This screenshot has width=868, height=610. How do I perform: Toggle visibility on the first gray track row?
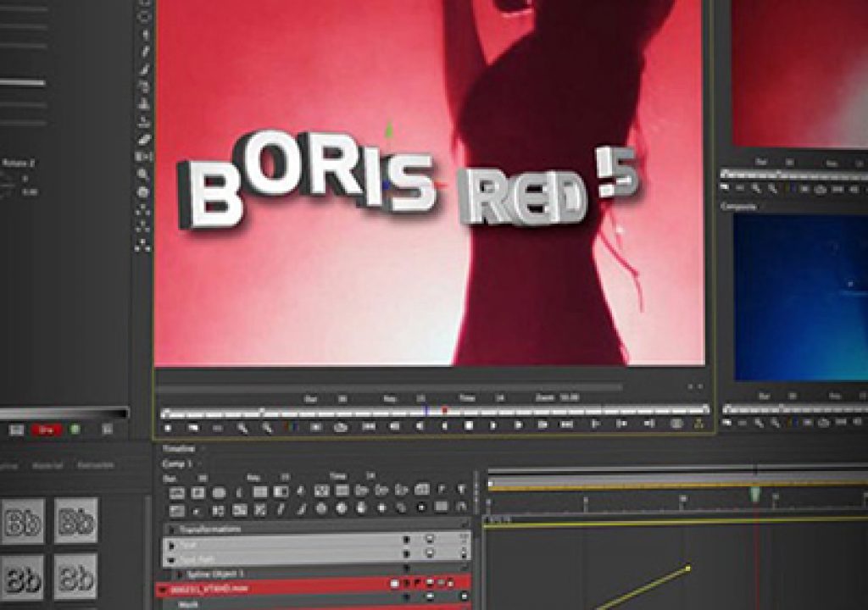tap(430, 539)
